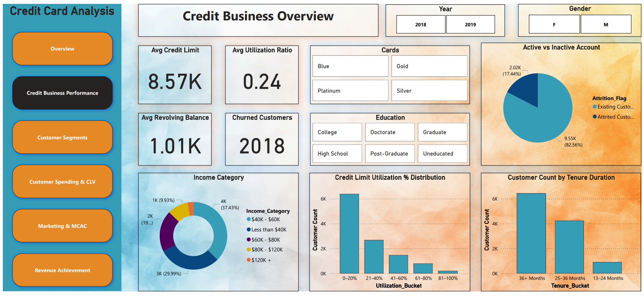Select 2019 in the Year slicer
The width and height of the screenshot is (644, 296).
[470, 25]
